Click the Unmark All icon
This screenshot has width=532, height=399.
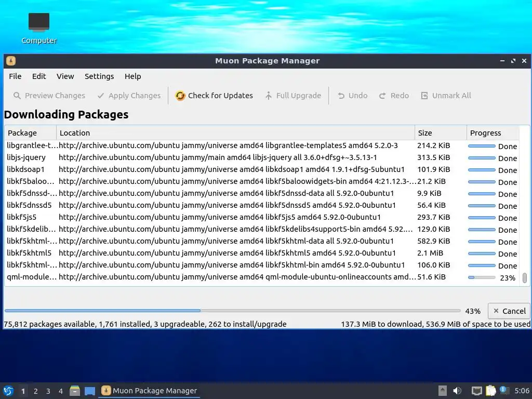pos(424,96)
